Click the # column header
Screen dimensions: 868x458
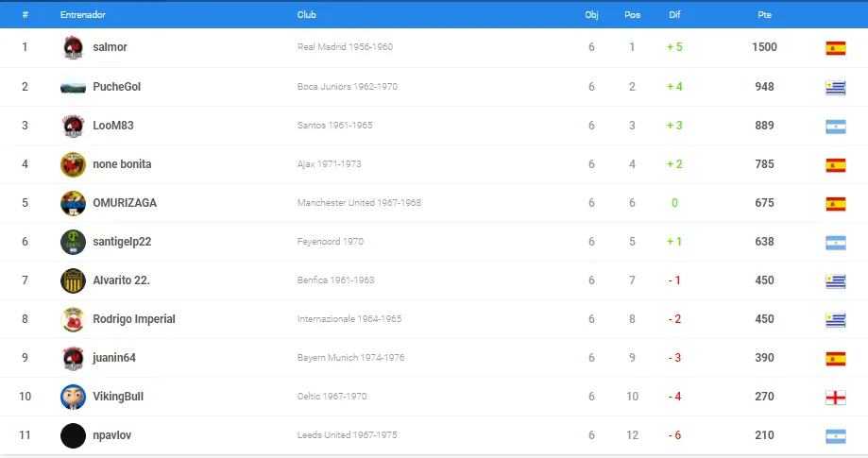[25, 15]
